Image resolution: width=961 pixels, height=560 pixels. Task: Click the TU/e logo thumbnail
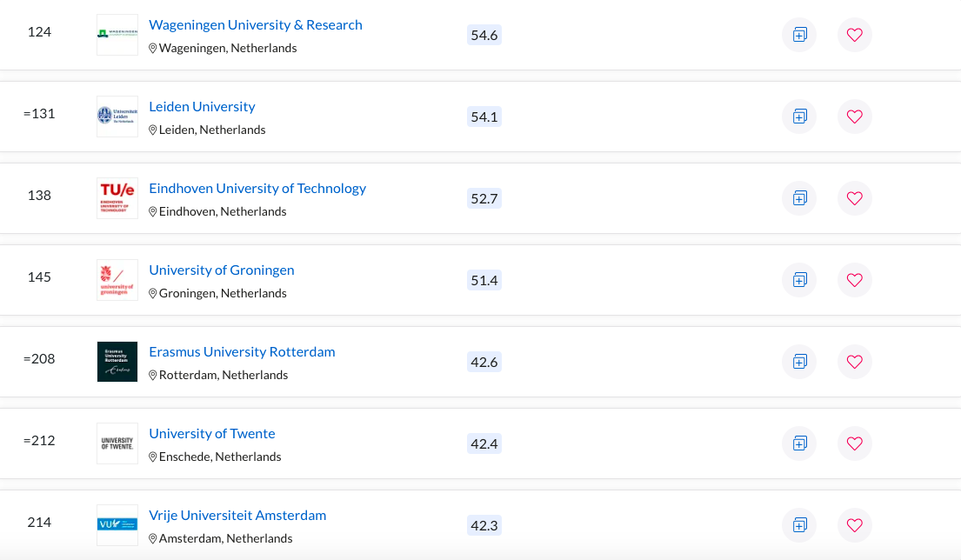(x=117, y=198)
